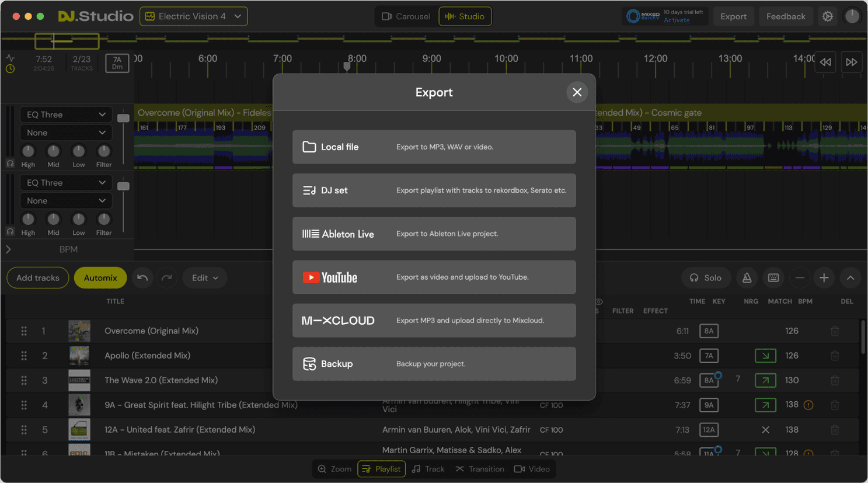Select the Transition tab in bottom bar
The height and width of the screenshot is (483, 868).
click(x=480, y=468)
